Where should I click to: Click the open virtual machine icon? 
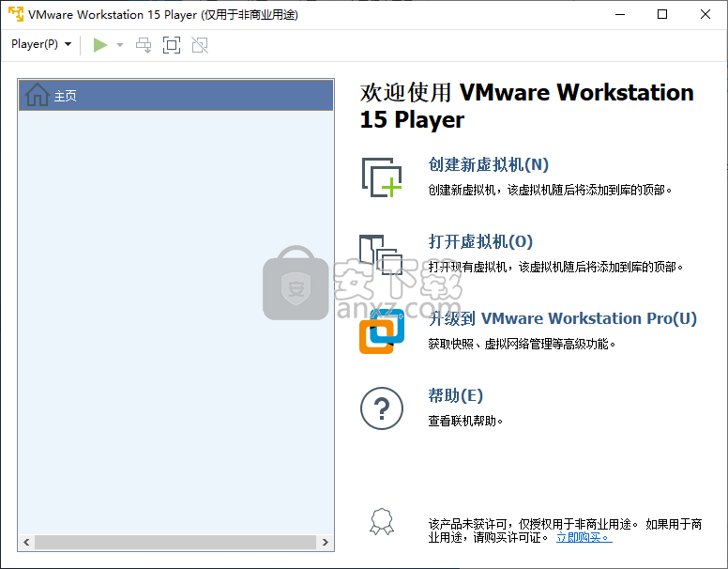381,254
